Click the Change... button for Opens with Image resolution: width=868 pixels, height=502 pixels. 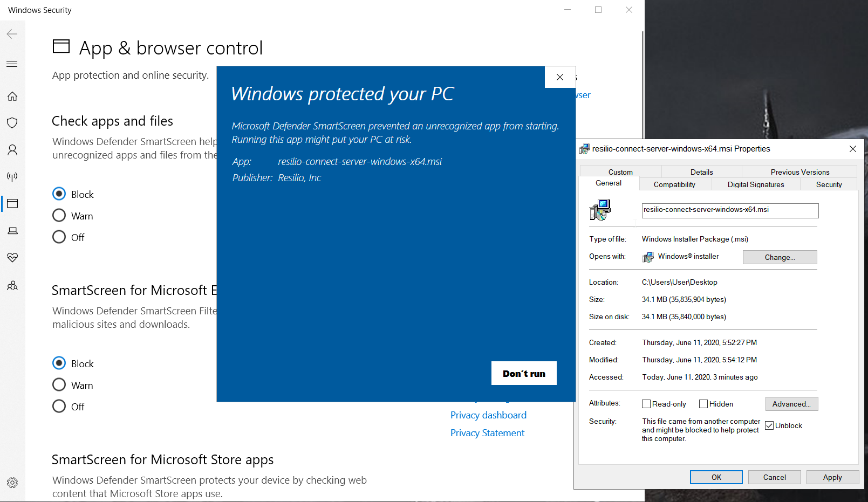[780, 257]
